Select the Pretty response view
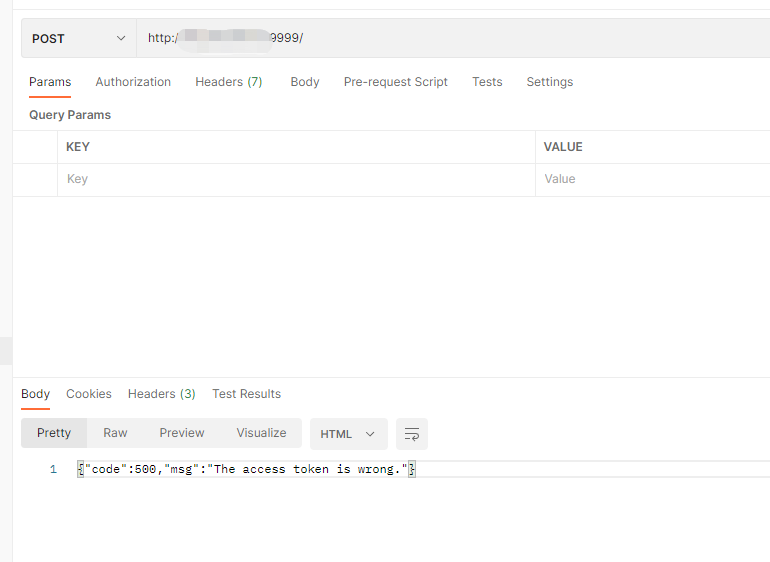Screen dimensions: 770x562 [54, 433]
